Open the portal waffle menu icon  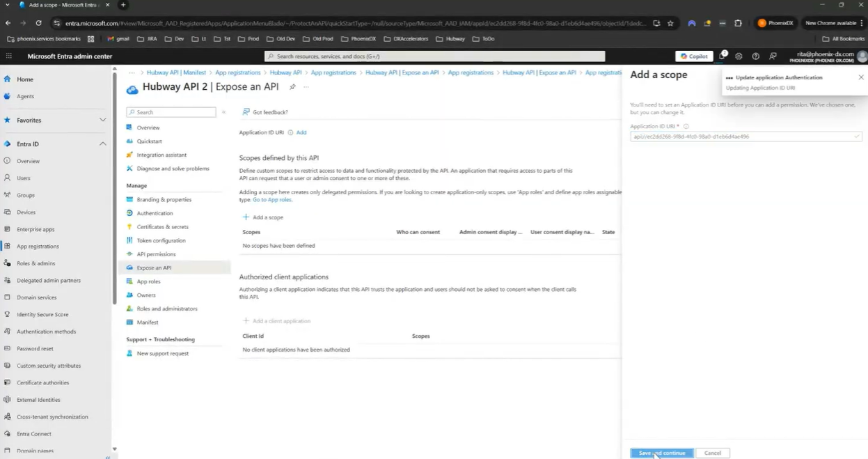click(9, 56)
